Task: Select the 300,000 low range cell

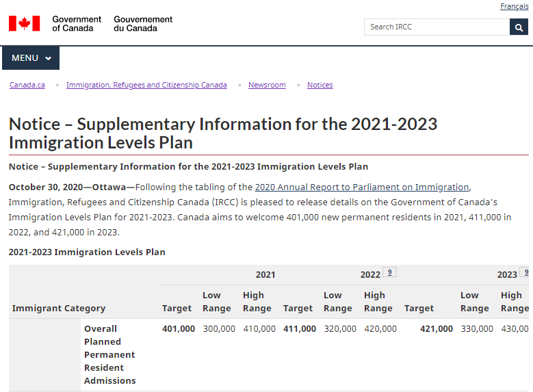Action: tap(219, 329)
